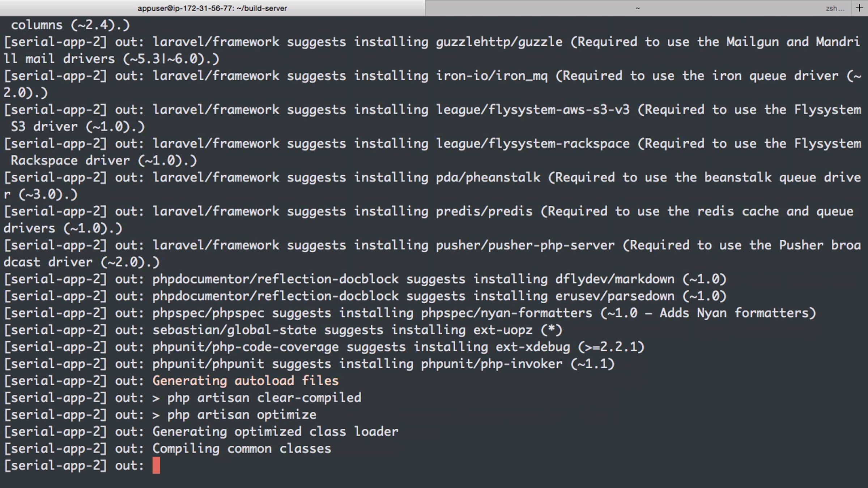Click the "Compiling common classes" output line

(242, 449)
